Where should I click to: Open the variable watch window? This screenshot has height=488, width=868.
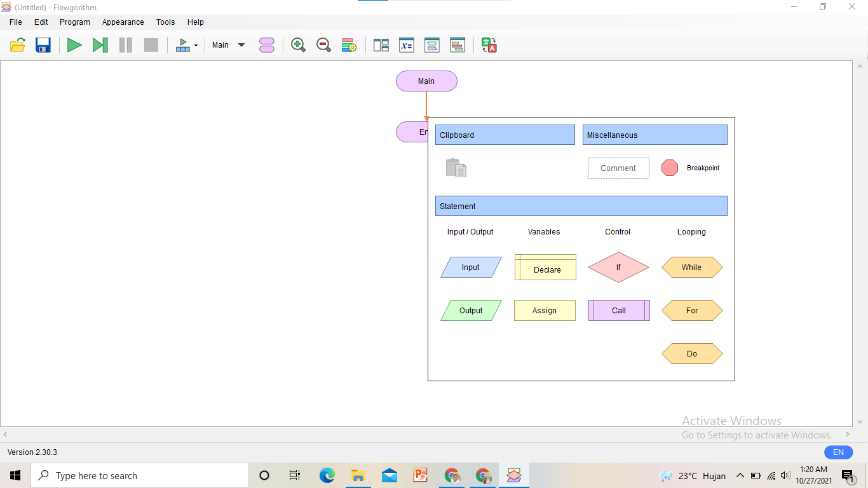(406, 44)
